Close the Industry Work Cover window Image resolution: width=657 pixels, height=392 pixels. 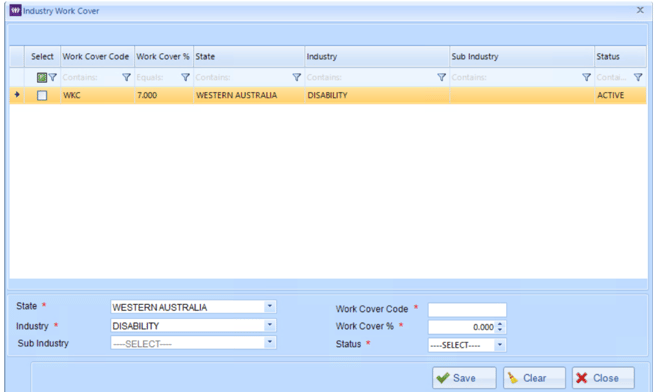[640, 10]
